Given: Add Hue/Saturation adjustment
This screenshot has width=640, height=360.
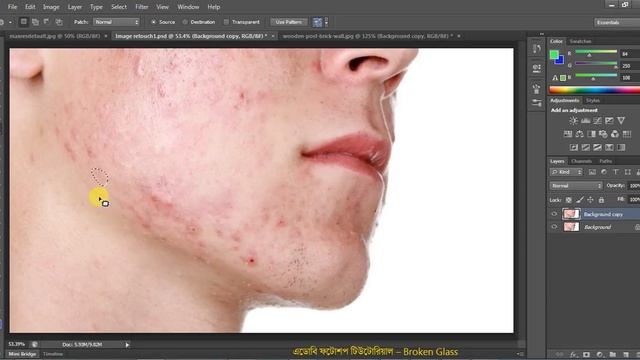Looking at the screenshot, I should [x=568, y=134].
